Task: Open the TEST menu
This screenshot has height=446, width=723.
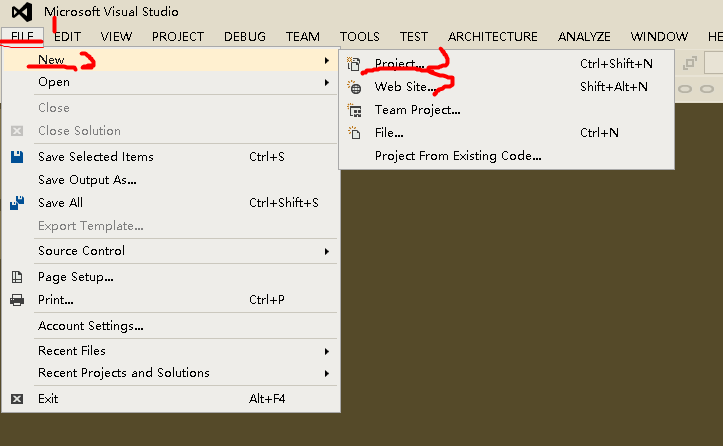Action: coord(414,36)
